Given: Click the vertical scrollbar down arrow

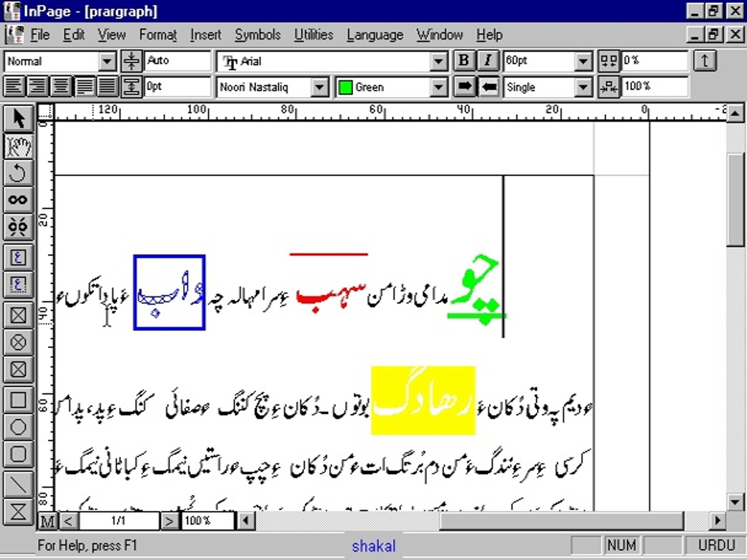Looking at the screenshot, I should (x=736, y=501).
